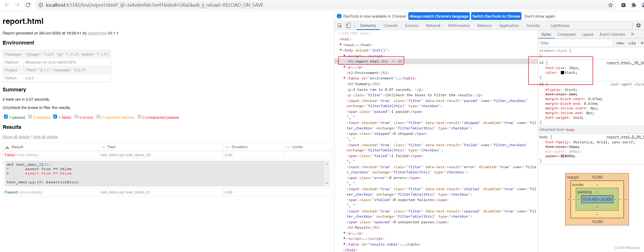Screen dimensions: 644x252
Task: Click Don't show again button
Action: [x=540, y=16]
